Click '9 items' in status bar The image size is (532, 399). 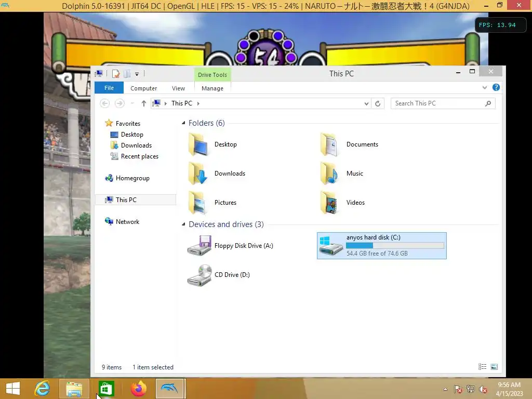112,367
